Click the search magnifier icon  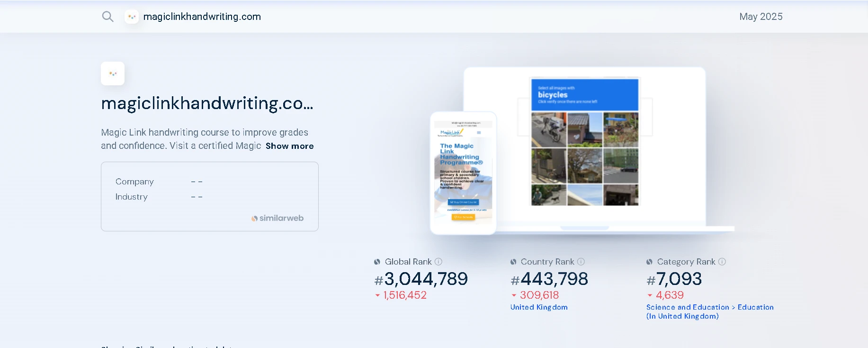tap(107, 17)
